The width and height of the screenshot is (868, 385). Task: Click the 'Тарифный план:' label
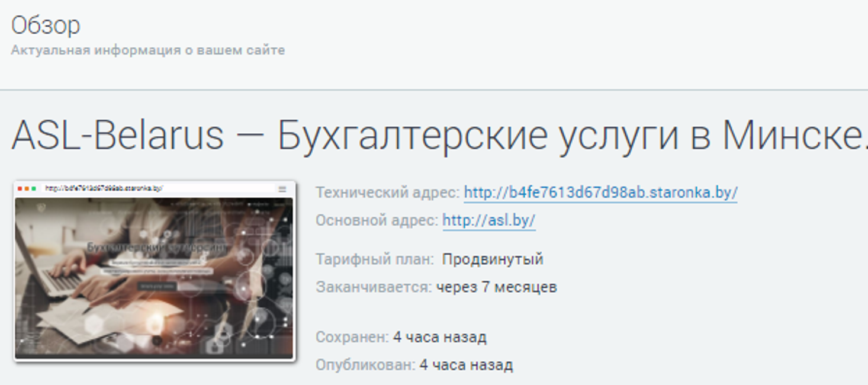pyautogui.click(x=374, y=259)
